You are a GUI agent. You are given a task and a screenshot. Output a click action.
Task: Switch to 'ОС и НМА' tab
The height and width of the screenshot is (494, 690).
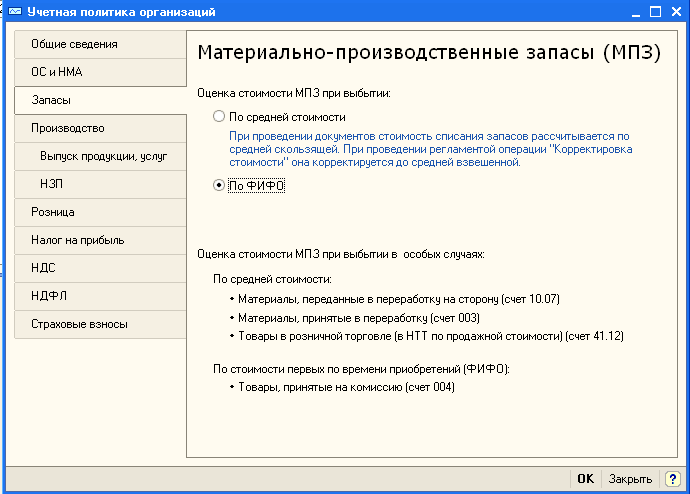[x=100, y=73]
